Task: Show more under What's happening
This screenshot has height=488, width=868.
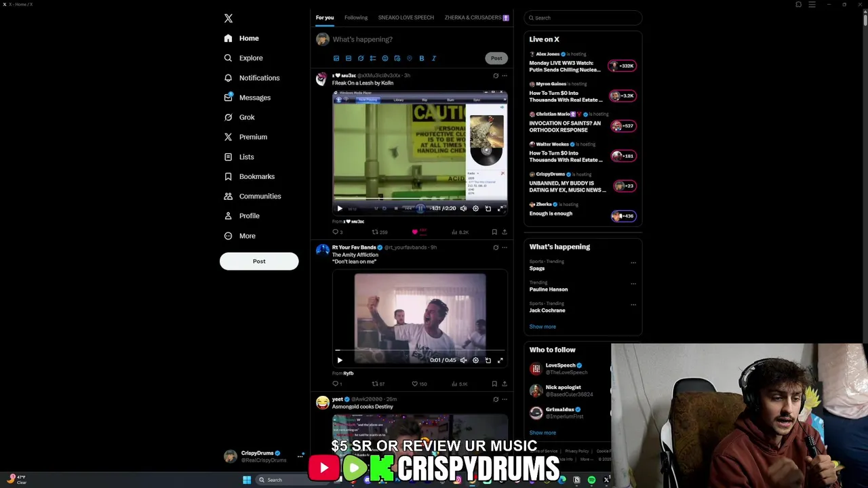Action: 542,327
